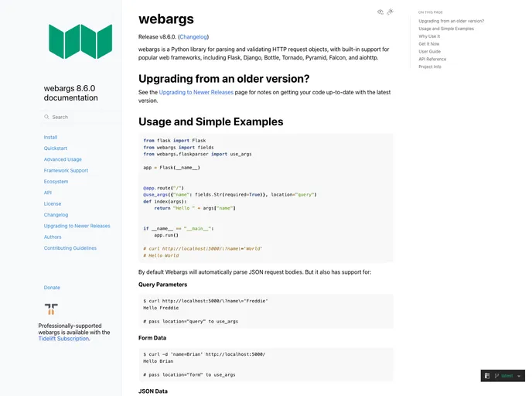Click '# pass location="query" to use_args' line
532x396 pixels.
(190, 321)
